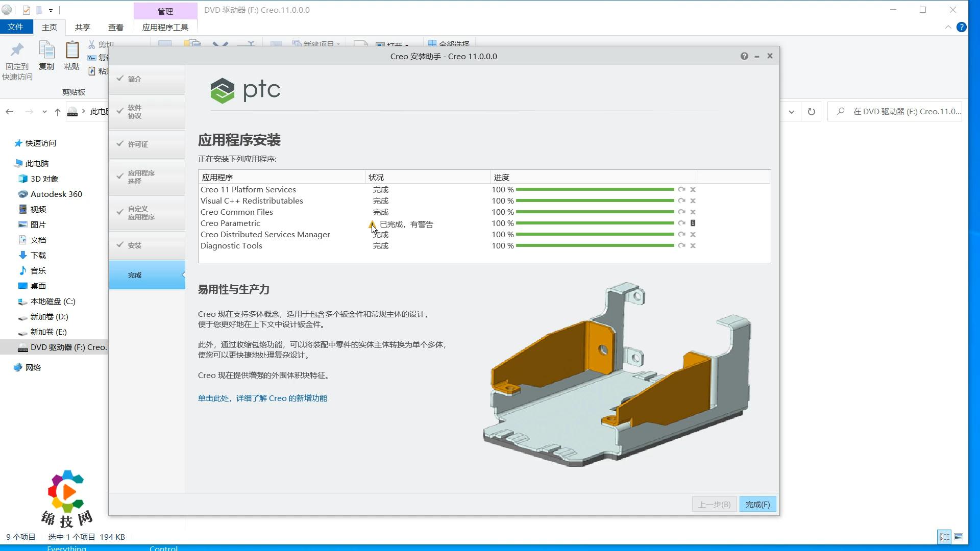Click retry icon for Diagnostic Tools row
Image resolution: width=980 pixels, height=551 pixels.
[x=681, y=245]
